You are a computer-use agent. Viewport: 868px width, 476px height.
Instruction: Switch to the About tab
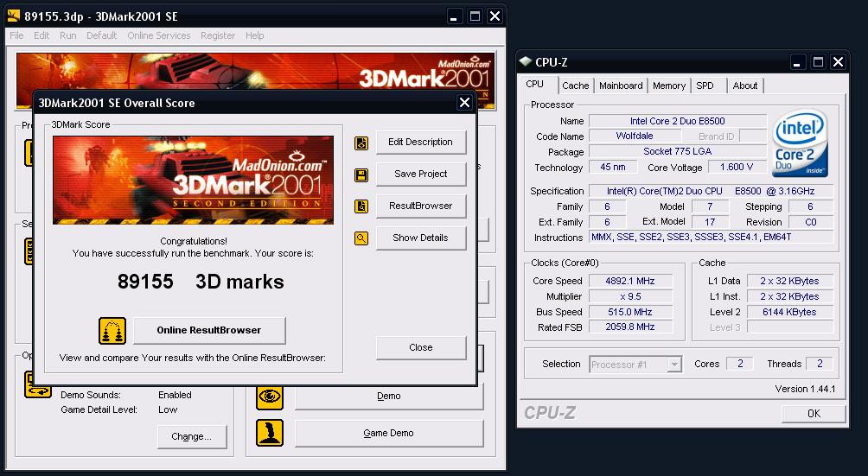point(745,86)
